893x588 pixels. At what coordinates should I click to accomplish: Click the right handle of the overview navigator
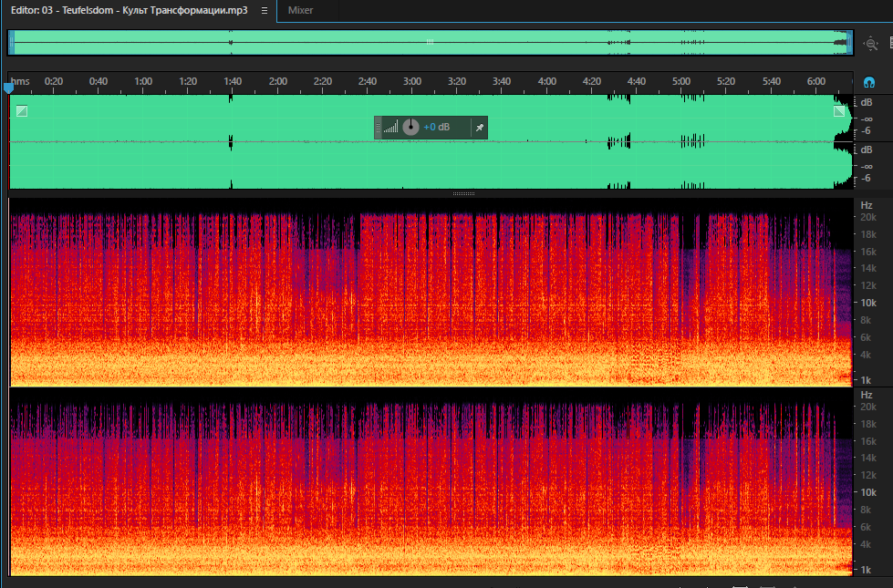849,43
